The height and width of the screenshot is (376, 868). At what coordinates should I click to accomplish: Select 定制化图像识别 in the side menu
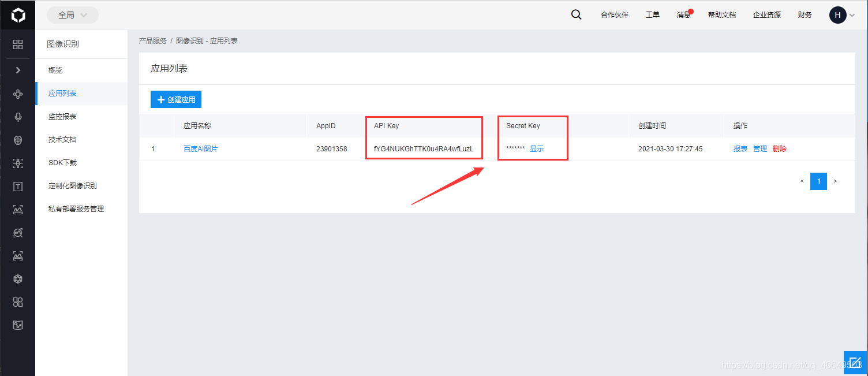pos(81,186)
